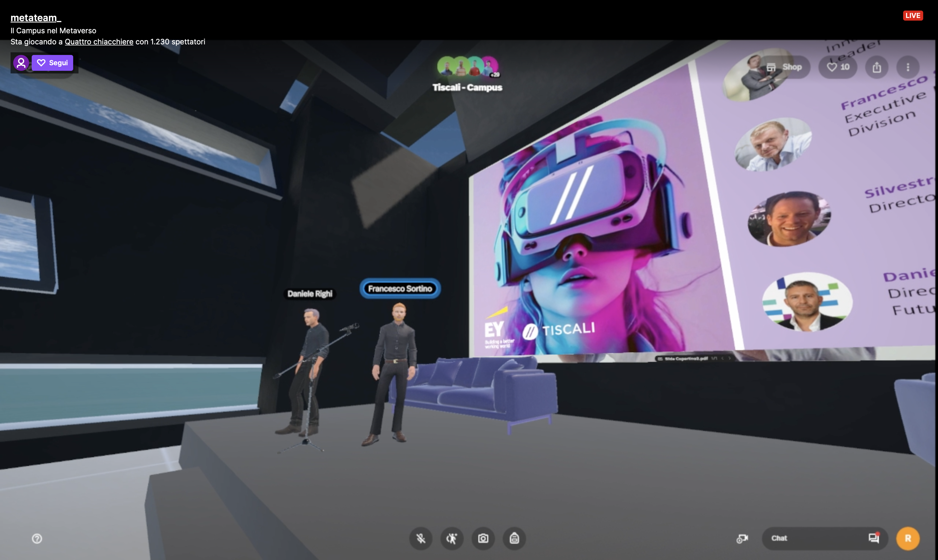Click the TISCALI logo on the slide
This screenshot has width=938, height=560.
(x=559, y=330)
